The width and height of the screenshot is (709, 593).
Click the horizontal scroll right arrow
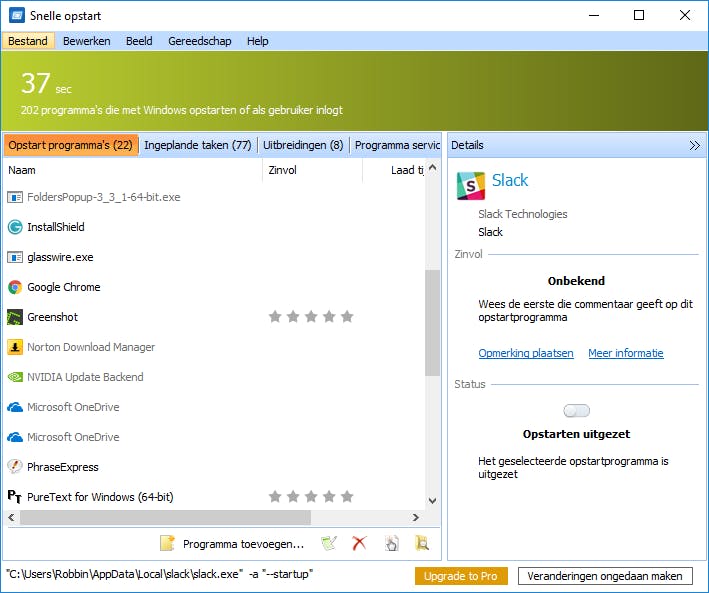415,517
